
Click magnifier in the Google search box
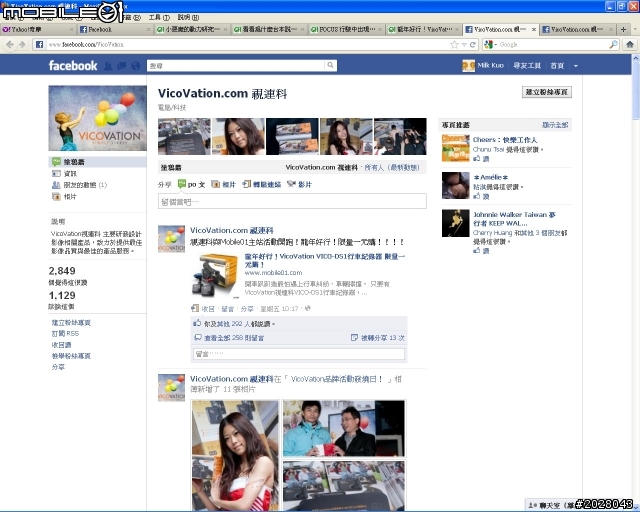pos(613,45)
